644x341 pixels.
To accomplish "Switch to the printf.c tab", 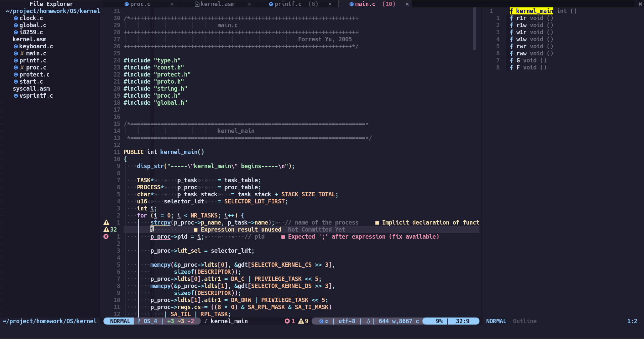I will pyautogui.click(x=288, y=4).
